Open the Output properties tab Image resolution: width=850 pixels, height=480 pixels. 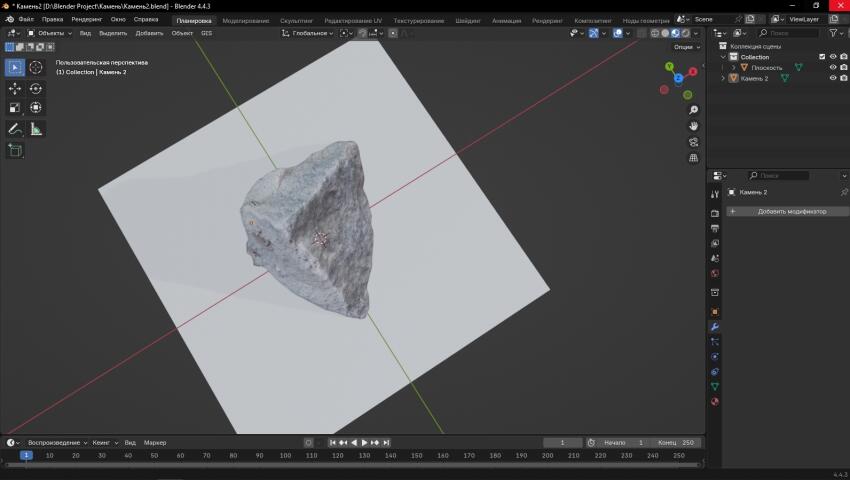(714, 228)
